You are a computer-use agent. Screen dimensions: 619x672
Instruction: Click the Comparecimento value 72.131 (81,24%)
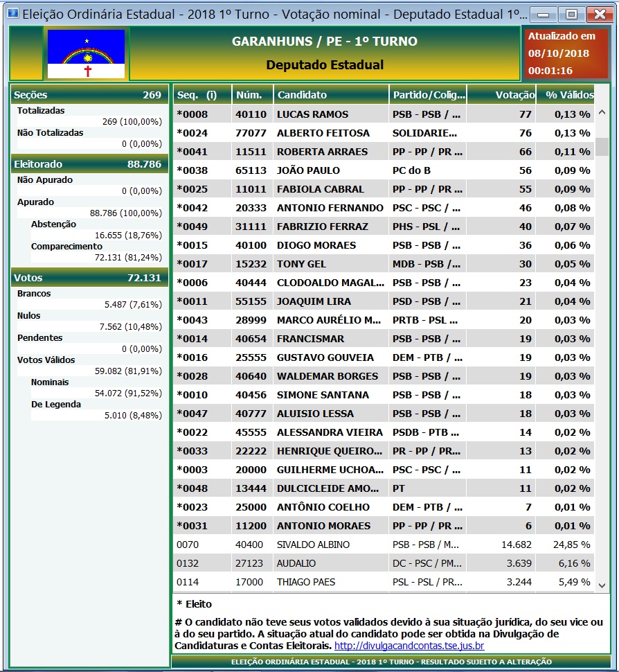pos(128,258)
